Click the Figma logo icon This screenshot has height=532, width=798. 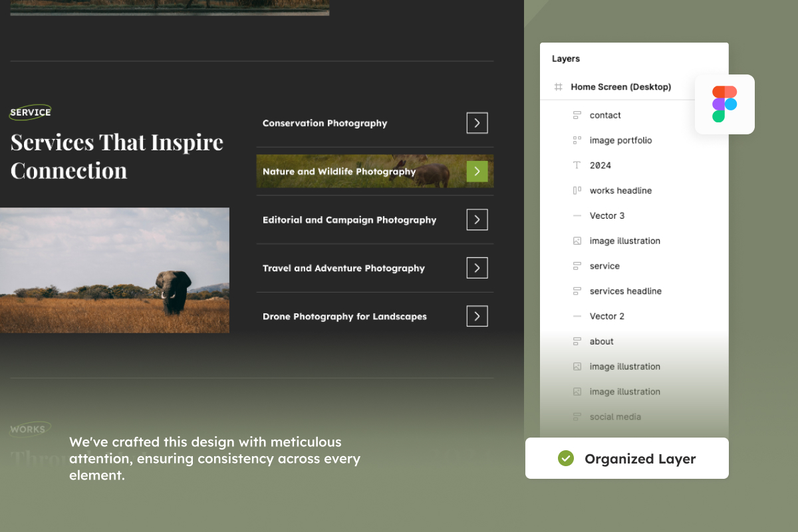(724, 104)
